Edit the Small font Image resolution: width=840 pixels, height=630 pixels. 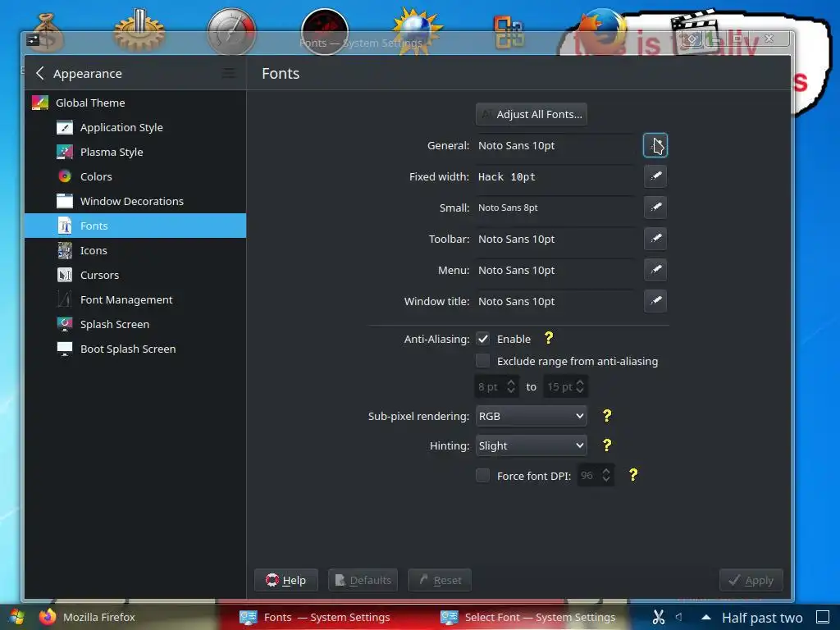(x=655, y=208)
